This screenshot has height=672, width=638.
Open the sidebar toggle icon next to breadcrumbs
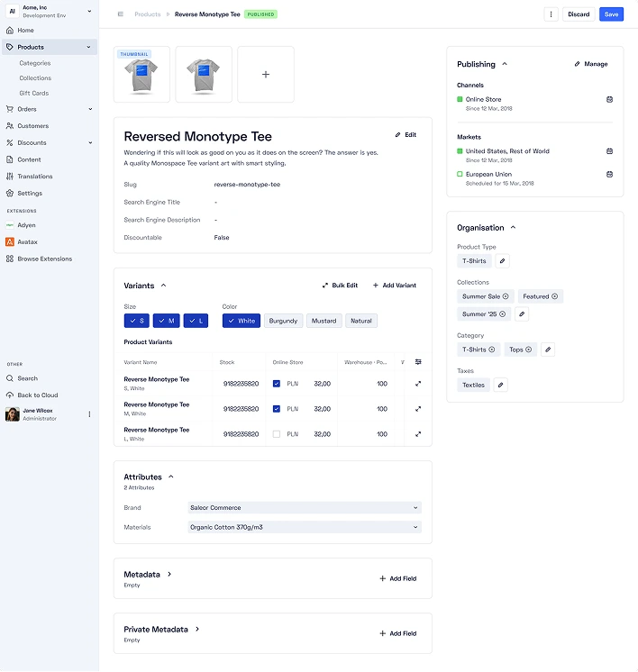(x=121, y=14)
